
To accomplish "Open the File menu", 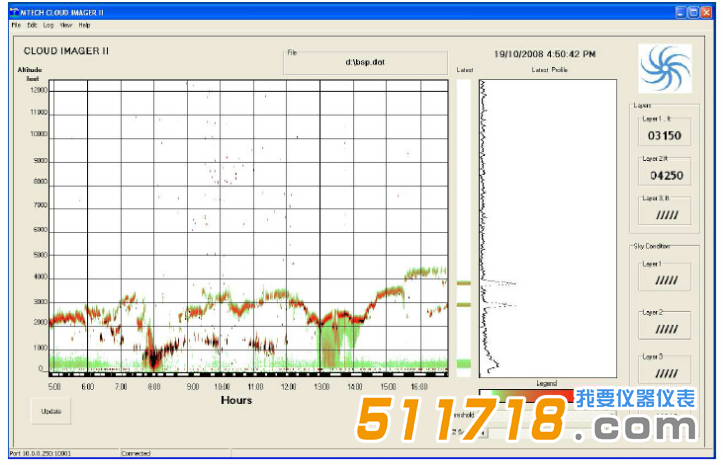I will click(16, 24).
